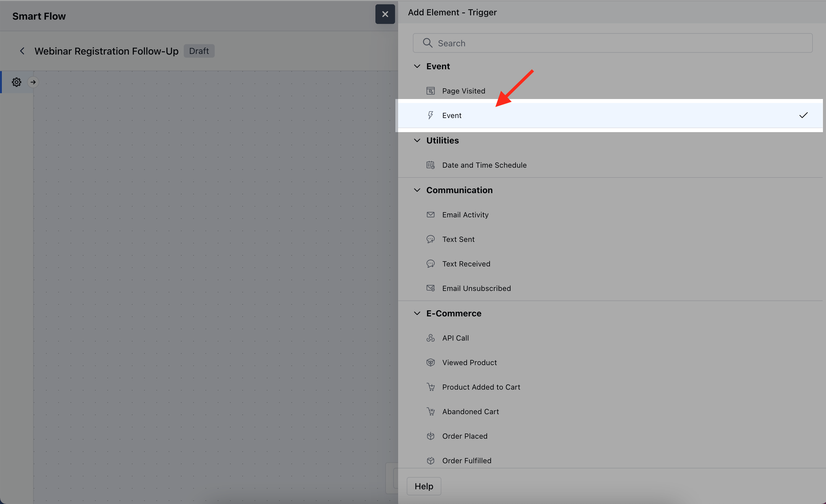Collapse the Utilities section
The width and height of the screenshot is (826, 504).
[x=417, y=140]
